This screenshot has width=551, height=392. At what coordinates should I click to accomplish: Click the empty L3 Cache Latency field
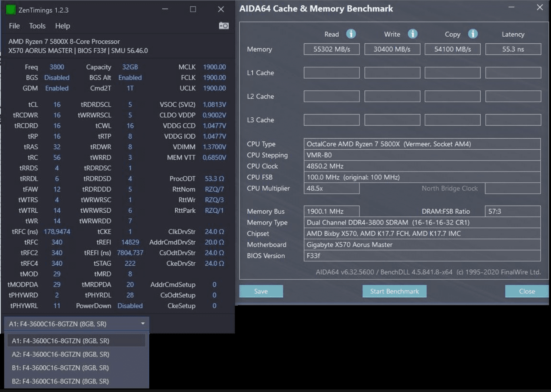513,120
